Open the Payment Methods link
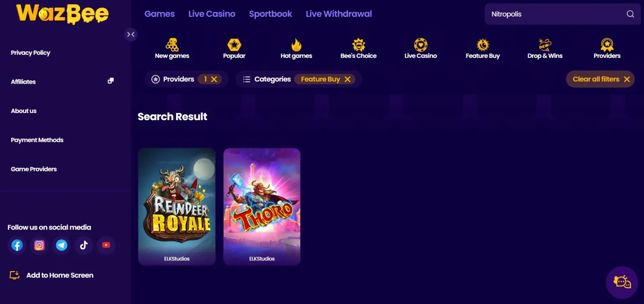Viewport: 644px width, 304px height. pyautogui.click(x=37, y=140)
